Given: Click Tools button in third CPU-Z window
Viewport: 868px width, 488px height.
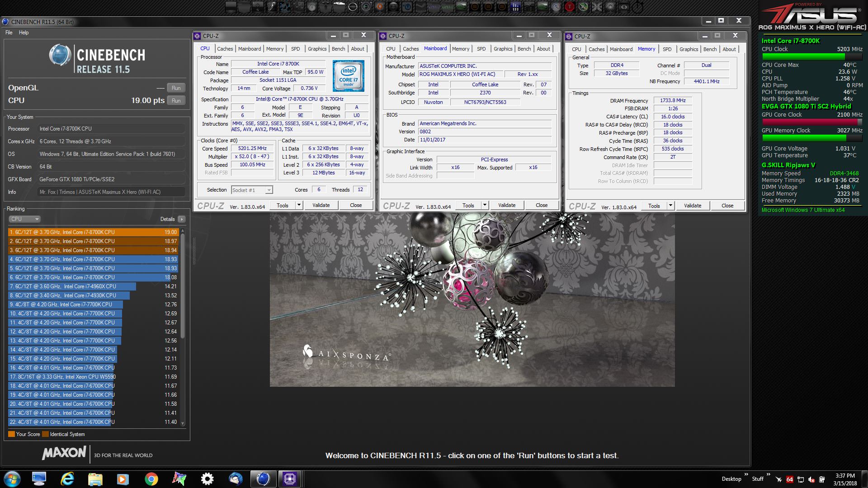Looking at the screenshot, I should tap(654, 206).
